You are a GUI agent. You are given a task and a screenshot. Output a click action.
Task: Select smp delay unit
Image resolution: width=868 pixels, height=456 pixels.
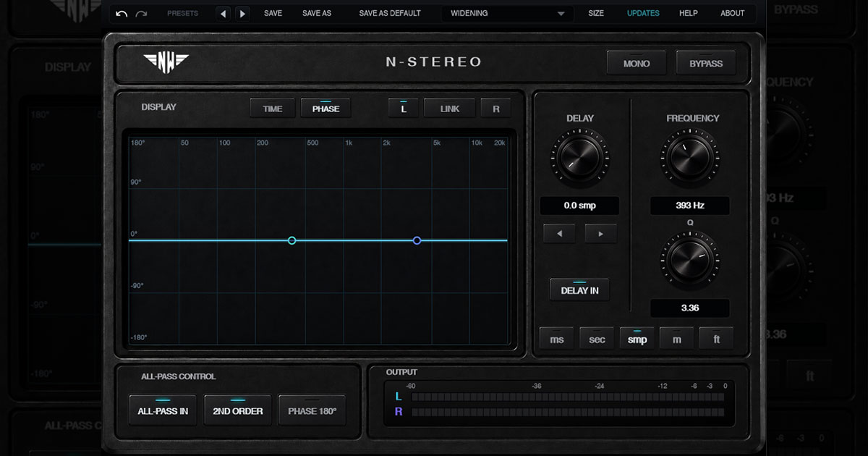point(637,339)
